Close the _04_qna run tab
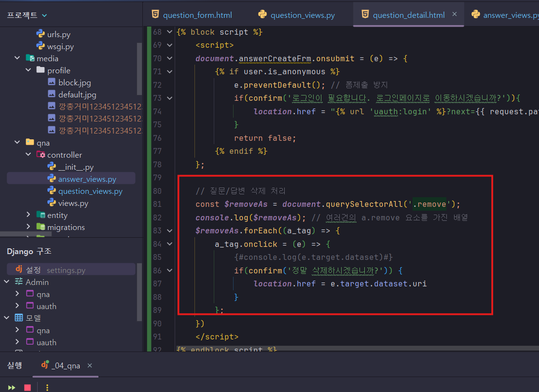 [x=90, y=365]
